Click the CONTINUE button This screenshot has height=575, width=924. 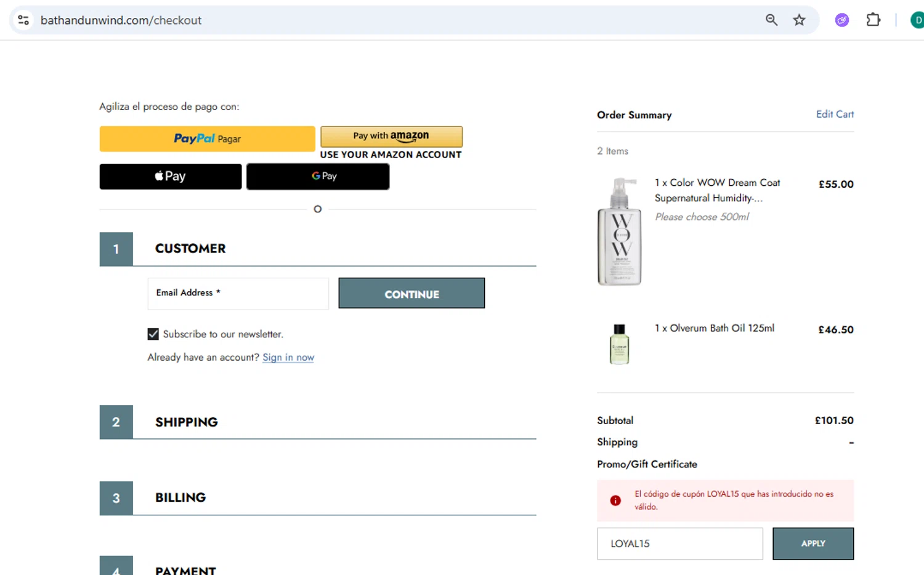click(x=411, y=293)
